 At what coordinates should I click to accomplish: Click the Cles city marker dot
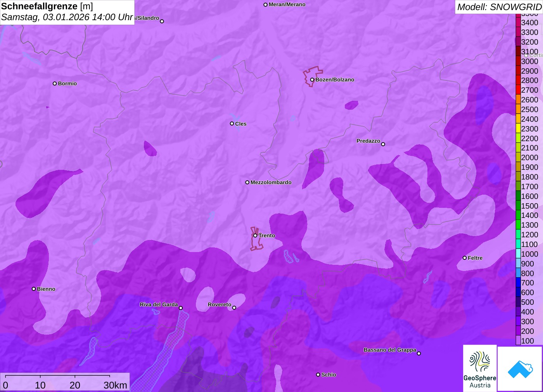[232, 124]
